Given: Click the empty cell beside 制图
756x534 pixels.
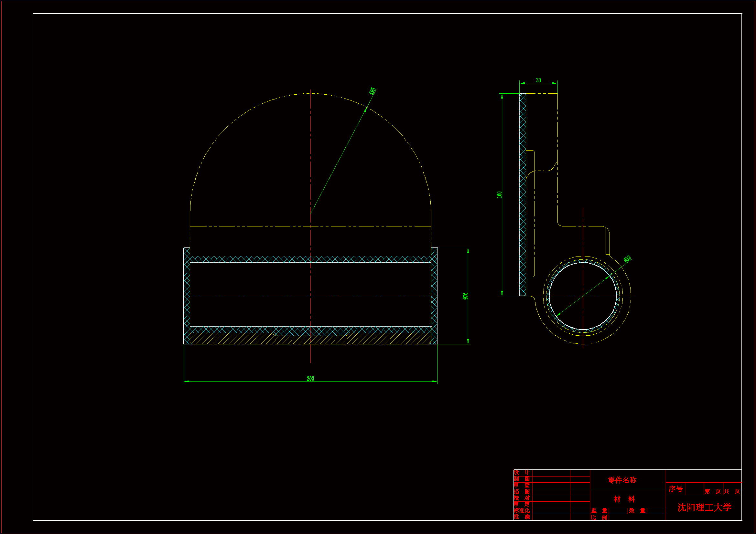Looking at the screenshot, I should [x=552, y=479].
